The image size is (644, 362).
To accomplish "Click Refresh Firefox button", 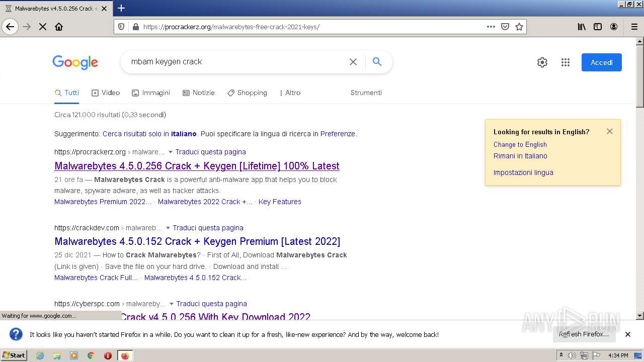I will [584, 334].
